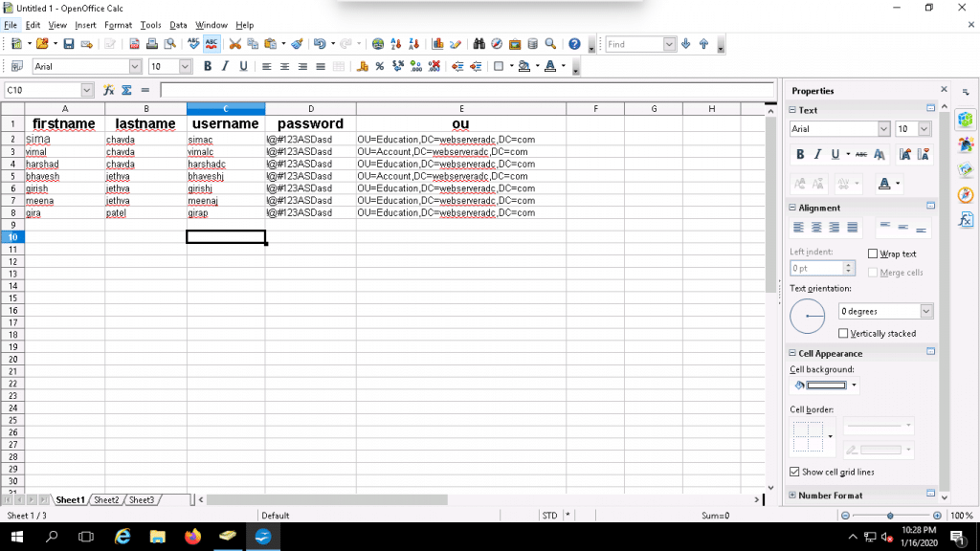The height and width of the screenshot is (551, 980).
Task: Open the font name dropdown in toolbar
Action: point(135,67)
